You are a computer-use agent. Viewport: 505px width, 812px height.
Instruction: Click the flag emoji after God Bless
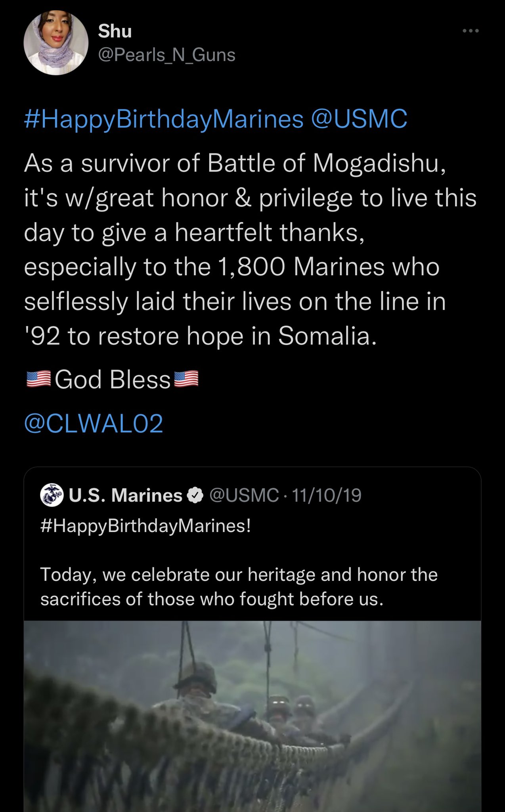click(x=186, y=379)
